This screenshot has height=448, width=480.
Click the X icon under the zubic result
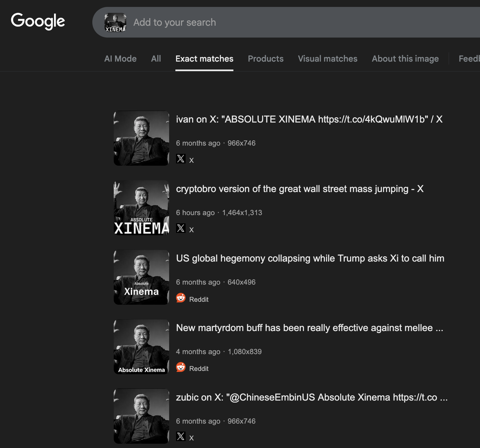pos(181,436)
